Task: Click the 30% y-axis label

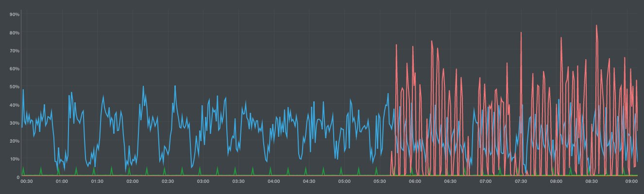Action: click(15, 123)
